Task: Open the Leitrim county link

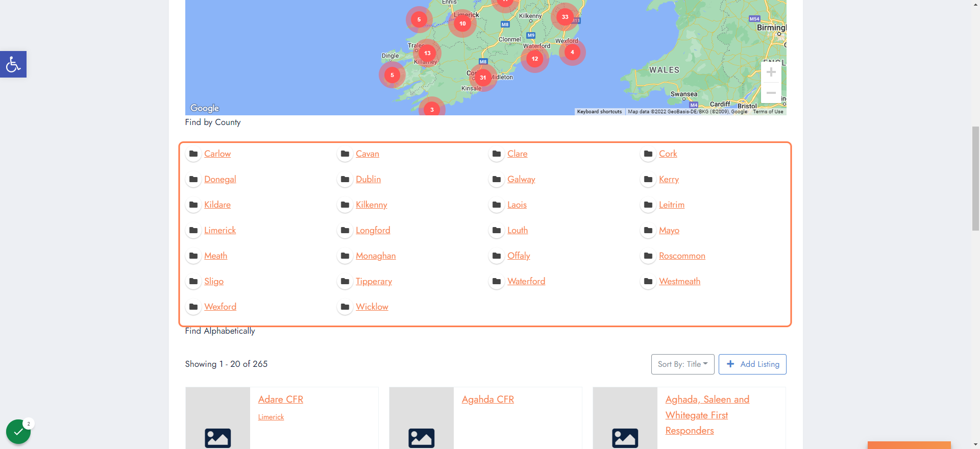Action: click(x=672, y=205)
